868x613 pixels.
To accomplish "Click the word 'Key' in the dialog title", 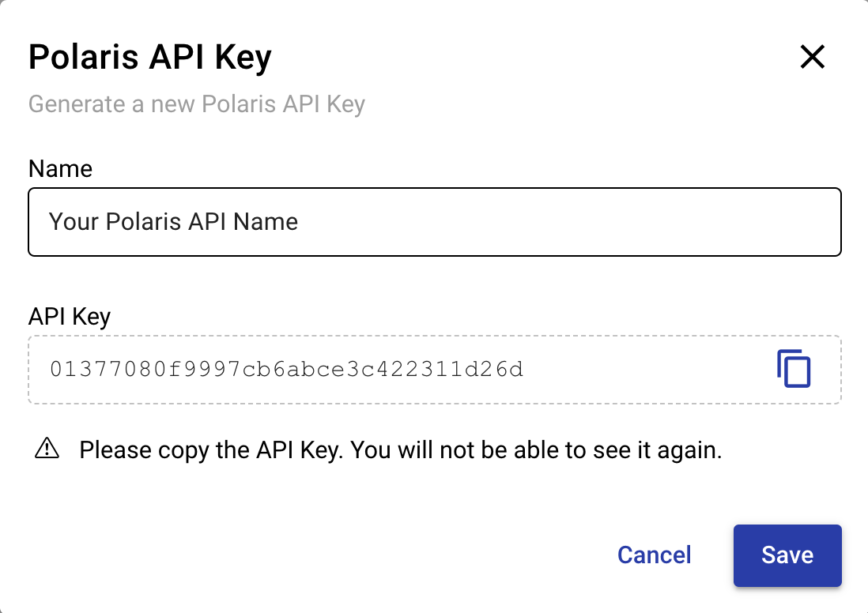I will tap(243, 58).
